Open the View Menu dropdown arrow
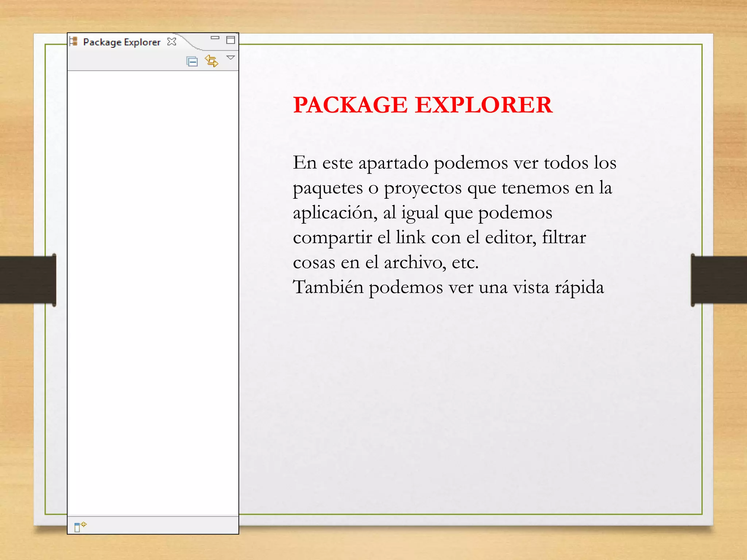747x560 pixels. click(231, 58)
